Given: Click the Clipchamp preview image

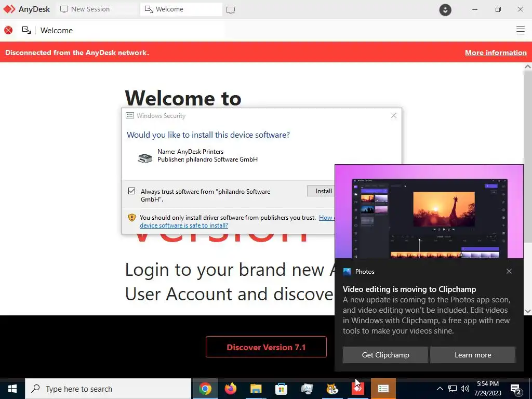Looking at the screenshot, I should (429, 211).
